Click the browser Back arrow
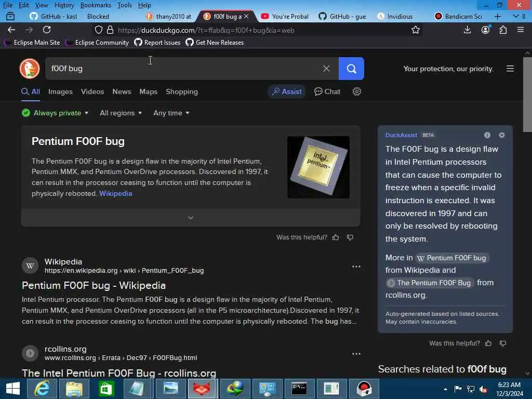532x399 pixels. click(x=11, y=30)
